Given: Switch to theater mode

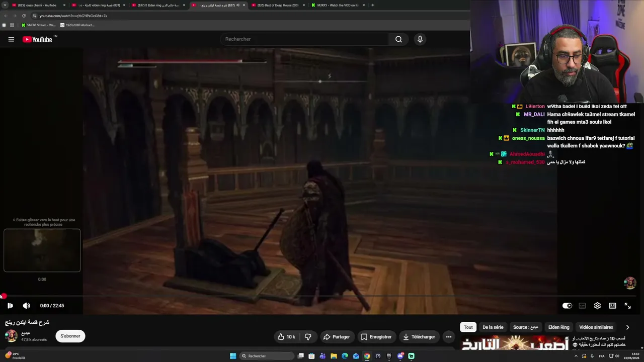Looking at the screenshot, I should pos(612,306).
